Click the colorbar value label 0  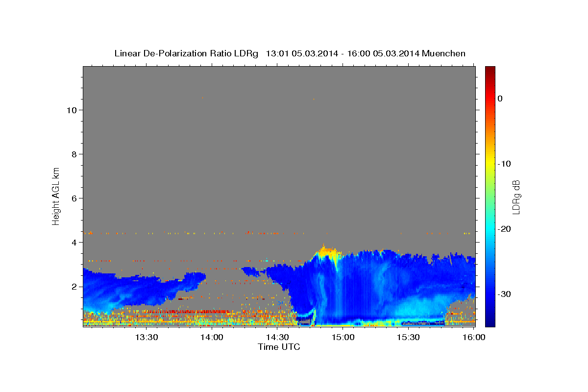500,98
